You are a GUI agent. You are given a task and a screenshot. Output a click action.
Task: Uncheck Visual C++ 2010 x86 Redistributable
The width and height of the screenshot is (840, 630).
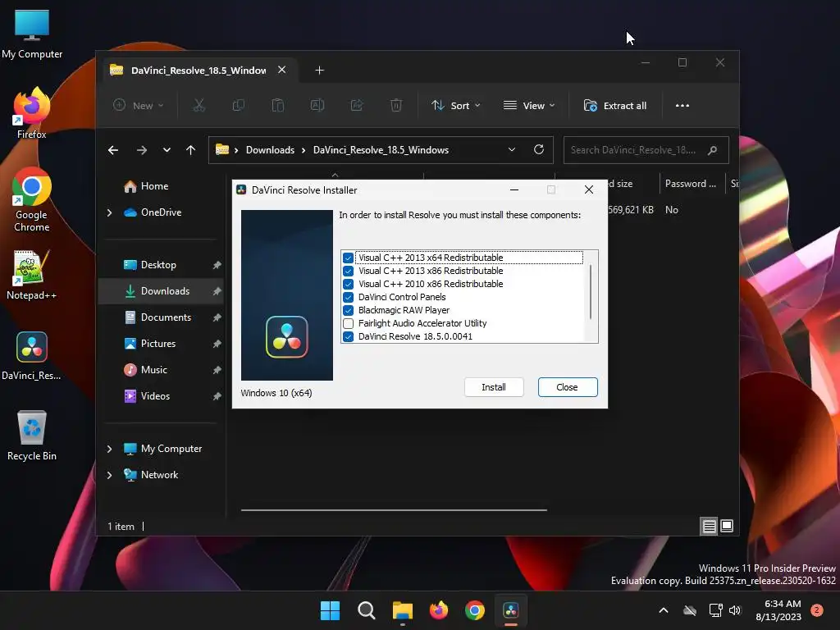[x=348, y=284]
